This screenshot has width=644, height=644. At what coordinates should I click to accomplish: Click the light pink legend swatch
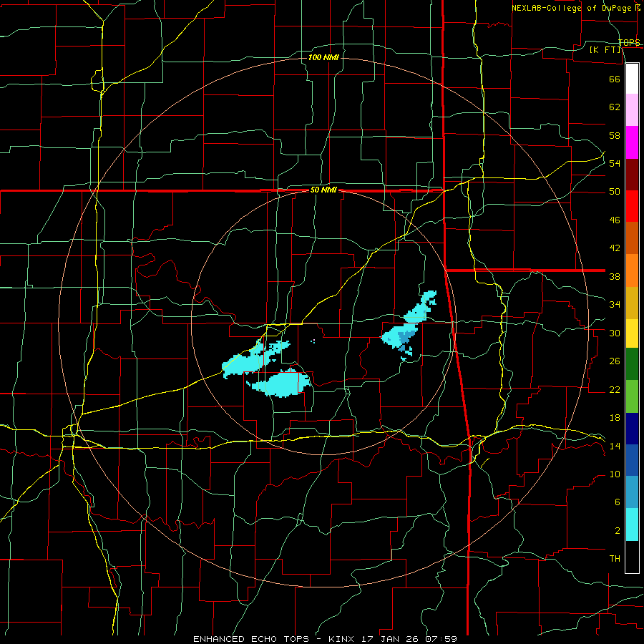coord(632,110)
